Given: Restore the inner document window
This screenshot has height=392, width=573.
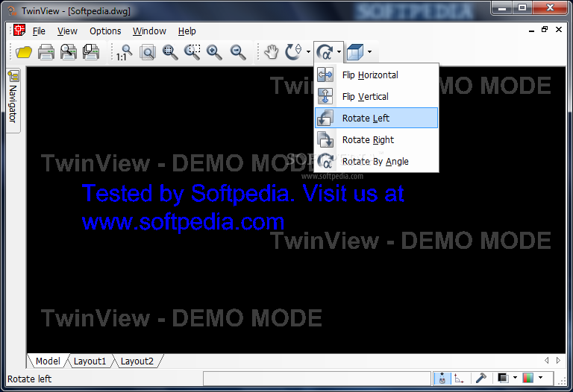Looking at the screenshot, I should (x=545, y=30).
